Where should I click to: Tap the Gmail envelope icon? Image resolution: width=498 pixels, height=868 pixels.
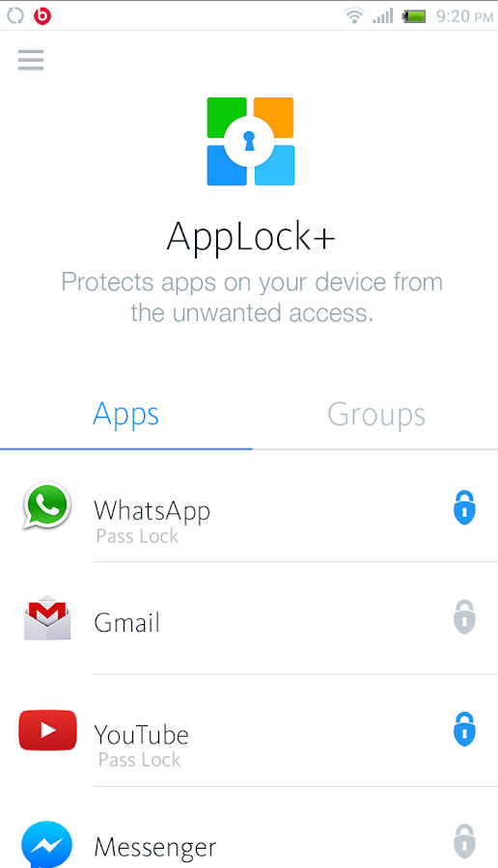click(47, 617)
